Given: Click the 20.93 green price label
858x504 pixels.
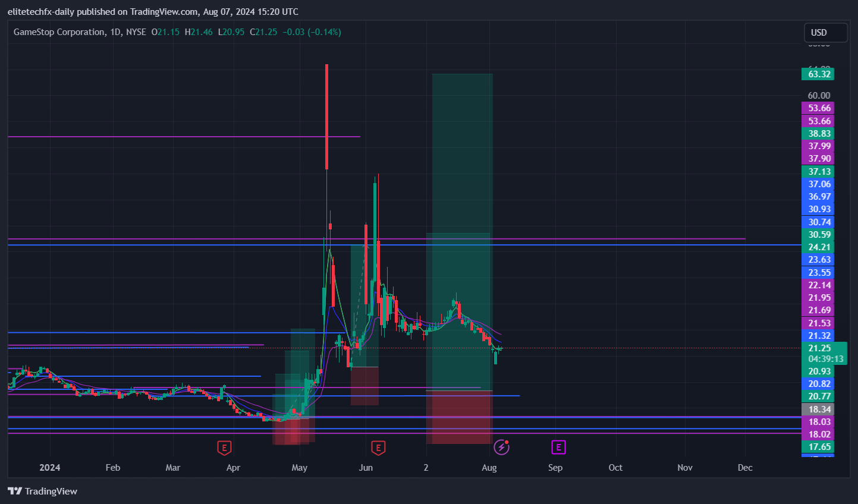Looking at the screenshot, I should pyautogui.click(x=818, y=371).
